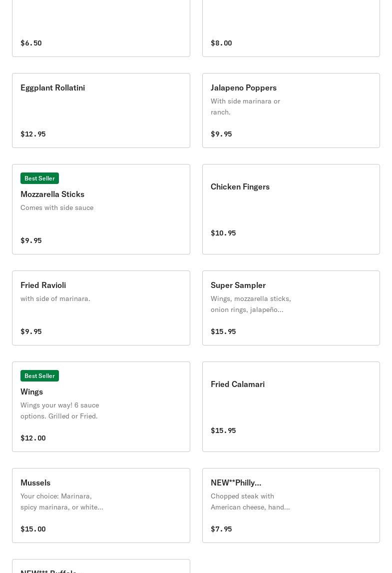
Task: Select the Wings menu item title
Action: tap(31, 391)
